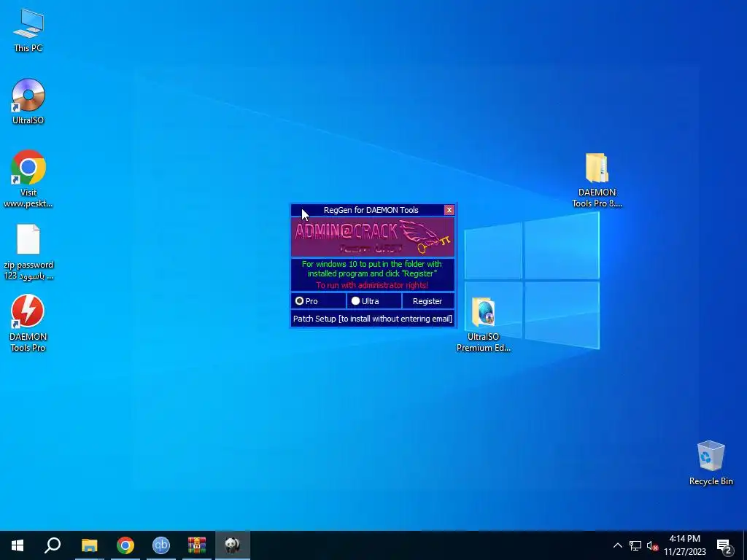Viewport: 747px width, 560px height.
Task: Open the DAEMON Tools Pro 8 folder
Action: coord(597,180)
